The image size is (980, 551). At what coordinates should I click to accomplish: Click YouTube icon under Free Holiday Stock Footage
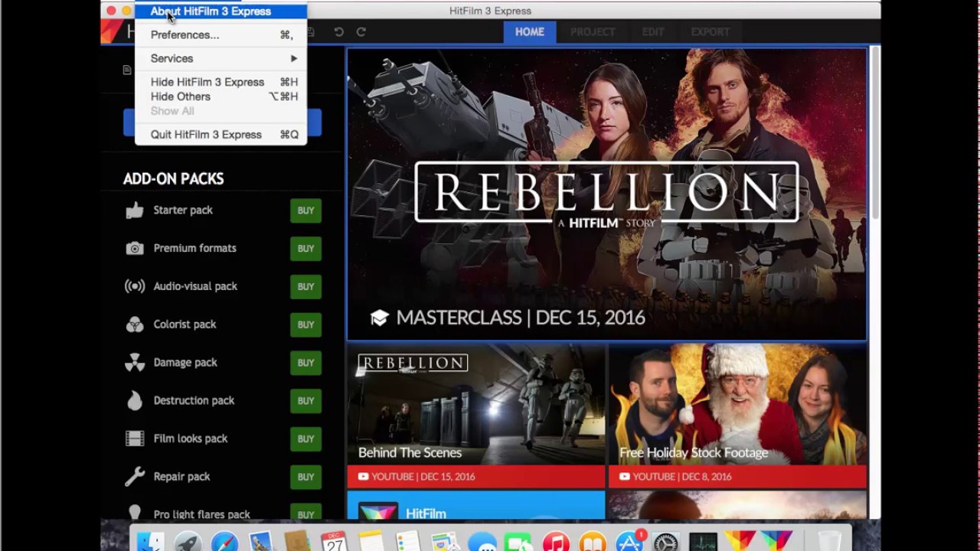pos(625,477)
